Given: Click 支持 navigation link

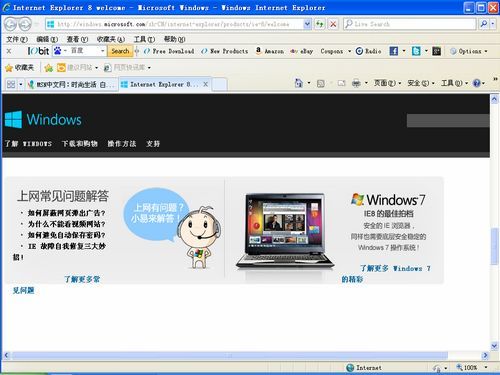Looking at the screenshot, I should click(153, 144).
